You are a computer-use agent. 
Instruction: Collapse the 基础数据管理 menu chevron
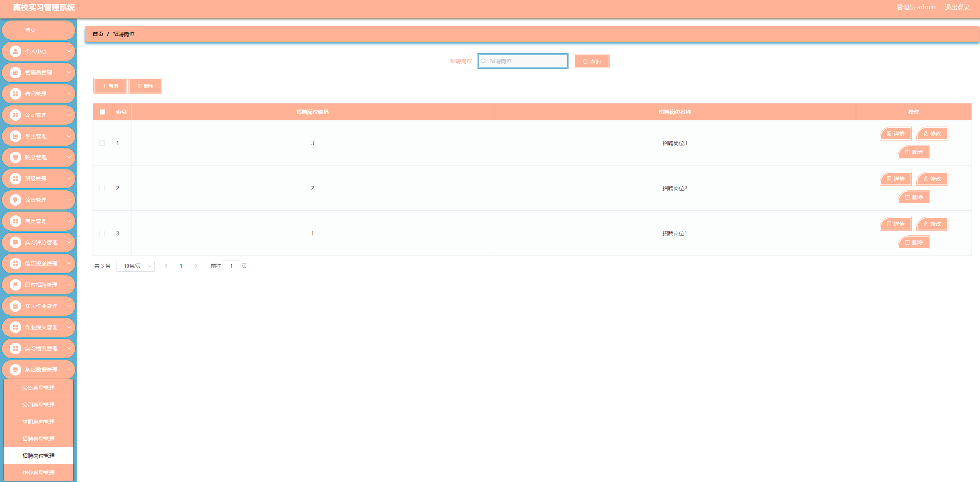[x=69, y=370]
